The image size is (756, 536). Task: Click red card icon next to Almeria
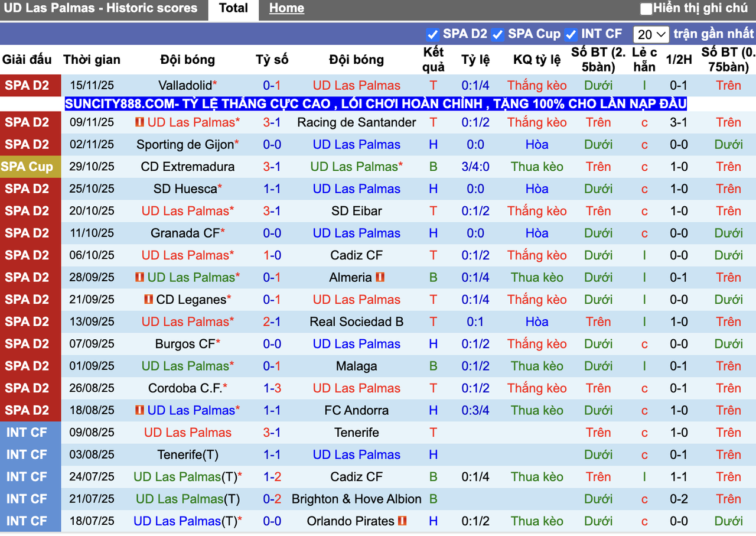coord(380,277)
